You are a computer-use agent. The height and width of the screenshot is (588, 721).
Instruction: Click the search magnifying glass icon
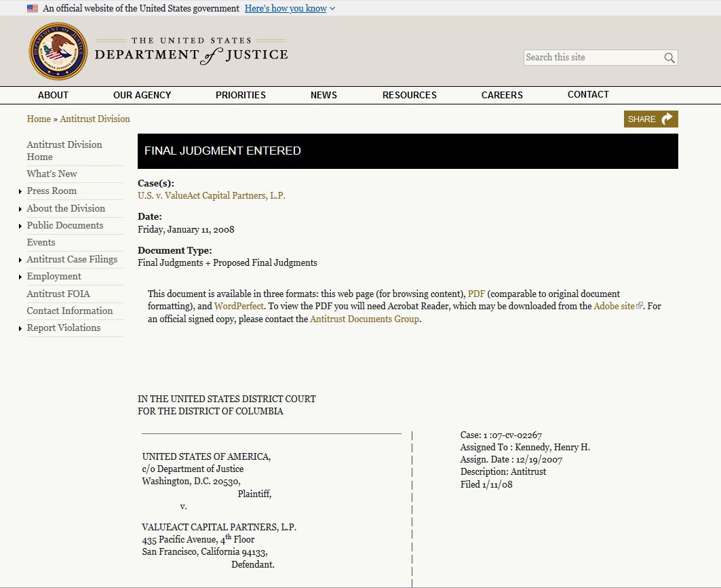[x=669, y=58]
